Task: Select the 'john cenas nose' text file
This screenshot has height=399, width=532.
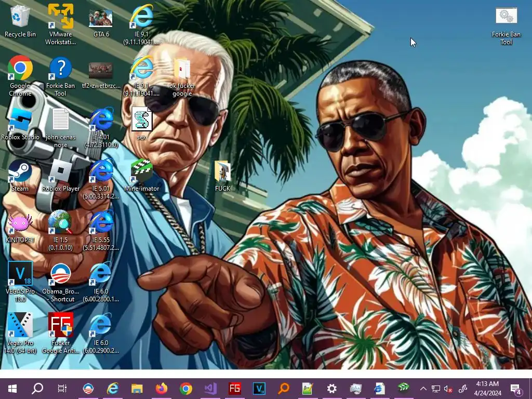Action: (x=60, y=128)
